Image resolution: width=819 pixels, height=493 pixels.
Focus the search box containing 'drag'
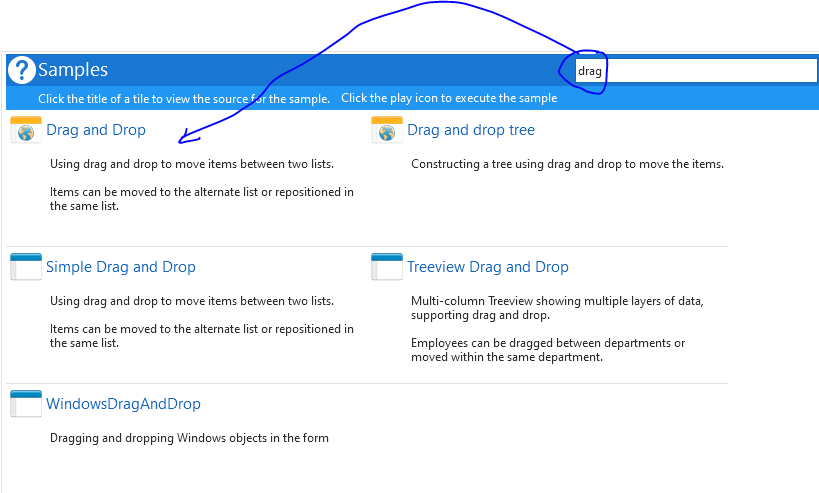coord(696,71)
